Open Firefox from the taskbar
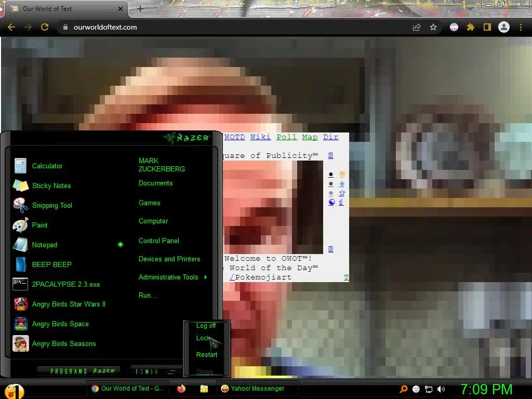Screen dimensions: 532x399 click(181, 389)
